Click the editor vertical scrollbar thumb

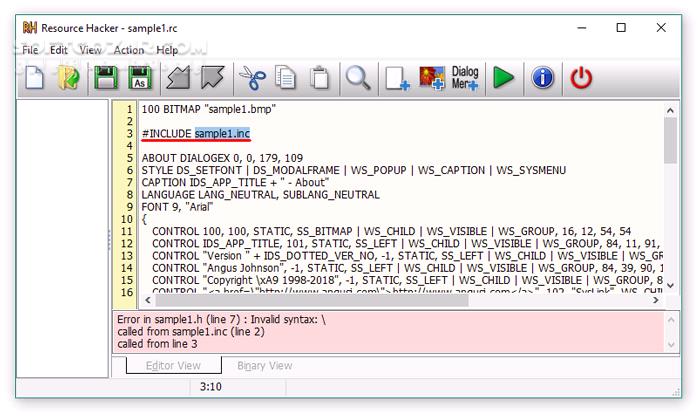click(x=670, y=141)
